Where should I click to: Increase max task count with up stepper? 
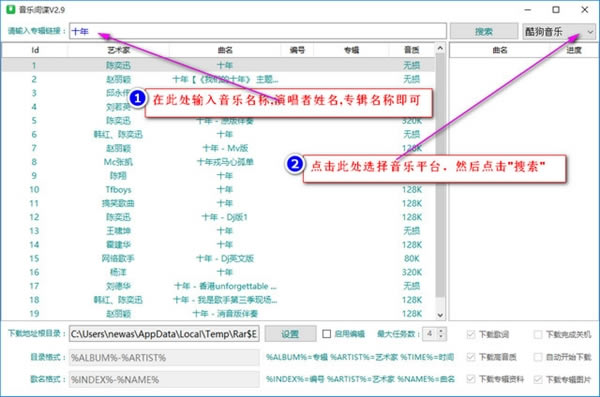[x=441, y=330]
